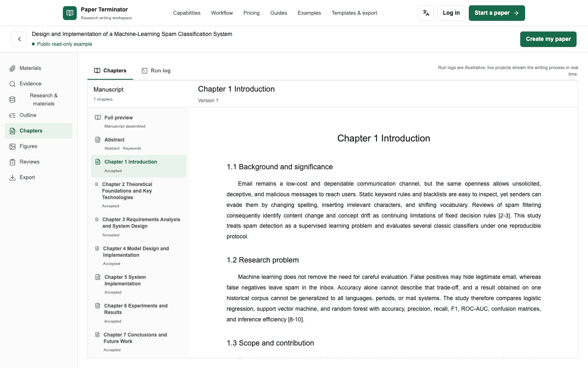Click the book icon beside Full preview
This screenshot has height=368, width=588.
tap(98, 118)
